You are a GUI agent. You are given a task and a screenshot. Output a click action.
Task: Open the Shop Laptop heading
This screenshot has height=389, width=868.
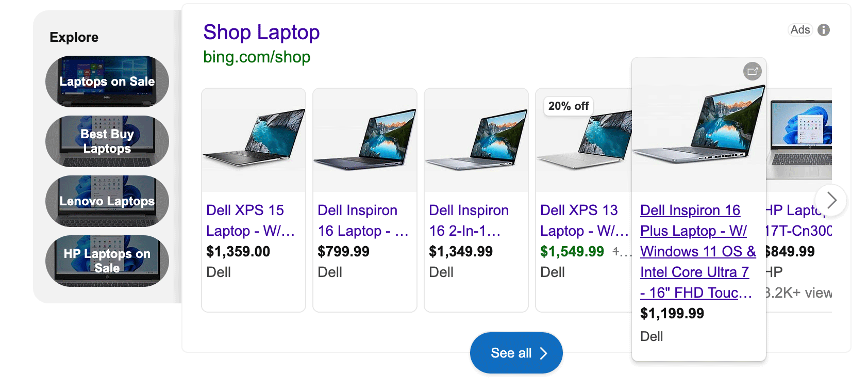(261, 32)
